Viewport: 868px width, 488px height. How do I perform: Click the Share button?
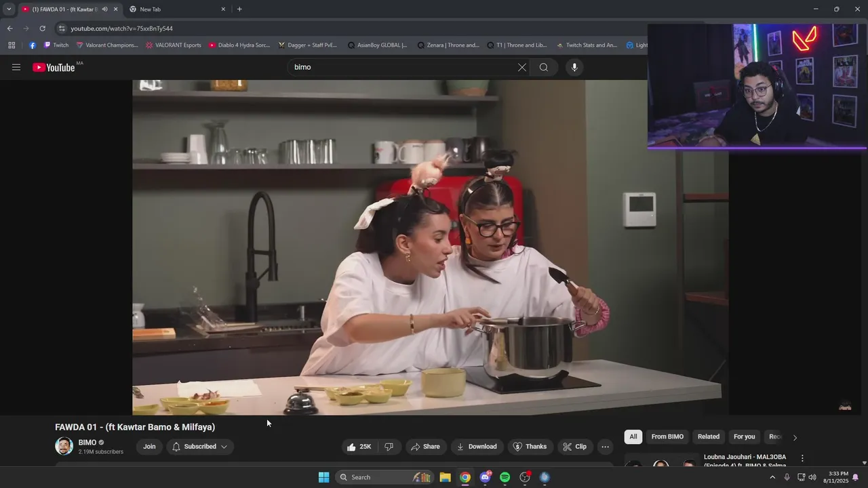pyautogui.click(x=425, y=447)
